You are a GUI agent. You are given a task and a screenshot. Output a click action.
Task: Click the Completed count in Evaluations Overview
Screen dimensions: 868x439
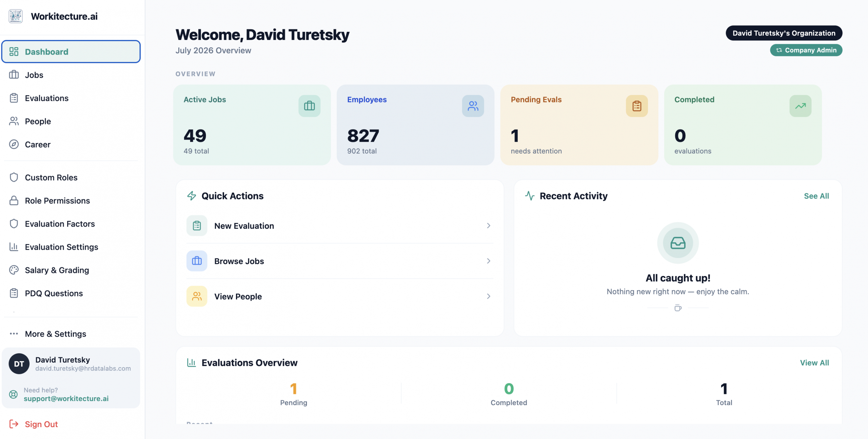coord(509,389)
